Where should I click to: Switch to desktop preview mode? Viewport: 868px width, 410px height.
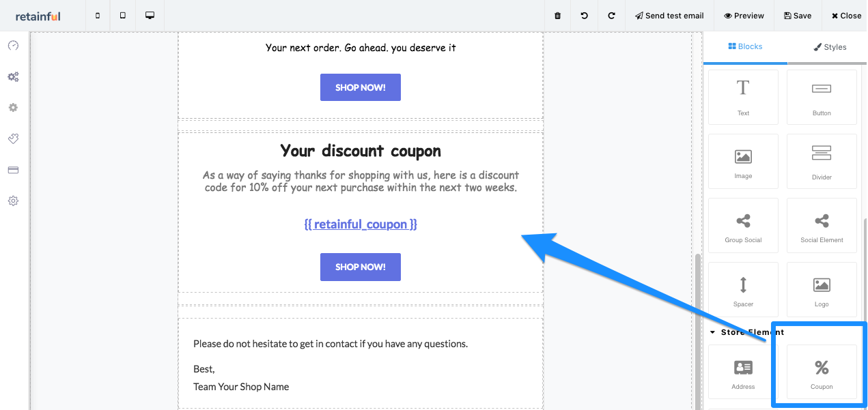point(150,15)
